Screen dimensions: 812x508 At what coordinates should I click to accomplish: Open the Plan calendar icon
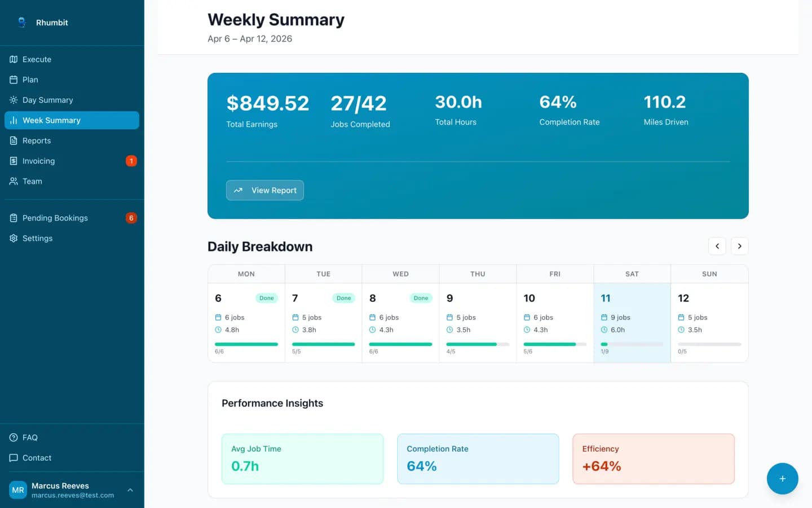pos(14,80)
